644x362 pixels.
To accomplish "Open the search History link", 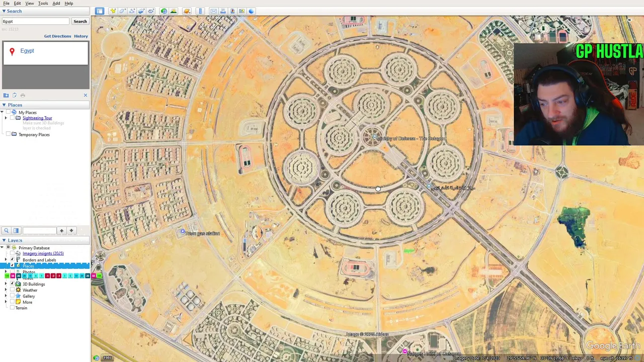I will point(81,36).
